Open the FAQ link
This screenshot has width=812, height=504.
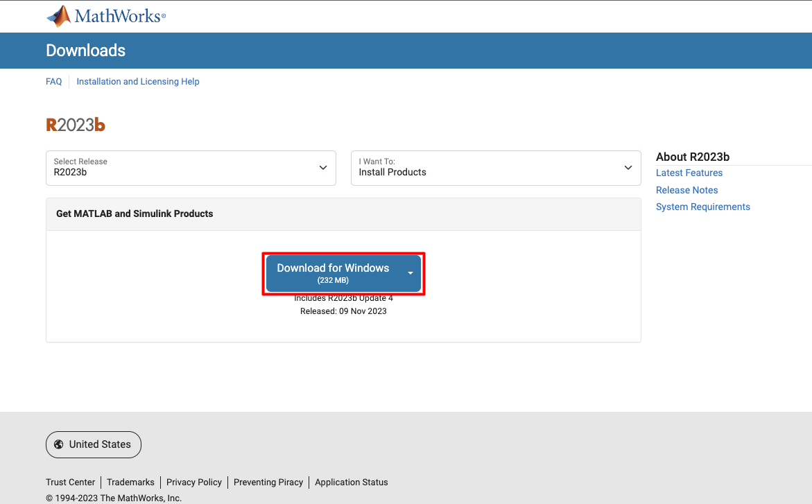point(54,81)
